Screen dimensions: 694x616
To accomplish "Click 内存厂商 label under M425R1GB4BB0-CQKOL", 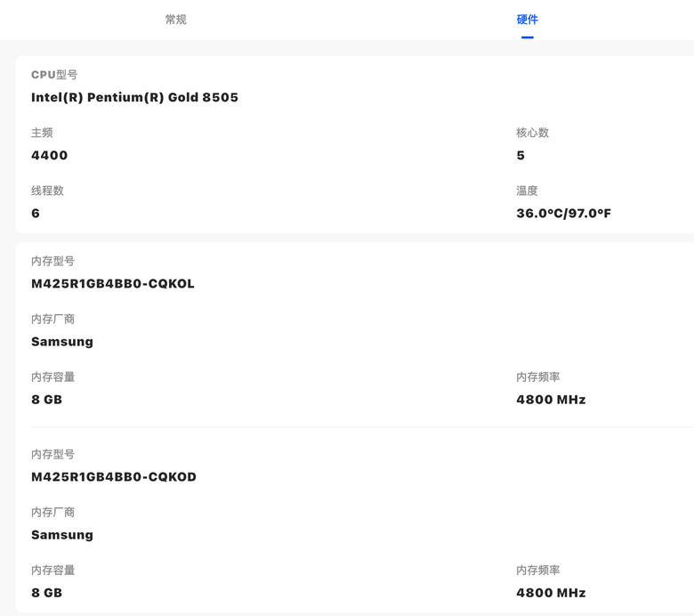I will pyautogui.click(x=52, y=319).
